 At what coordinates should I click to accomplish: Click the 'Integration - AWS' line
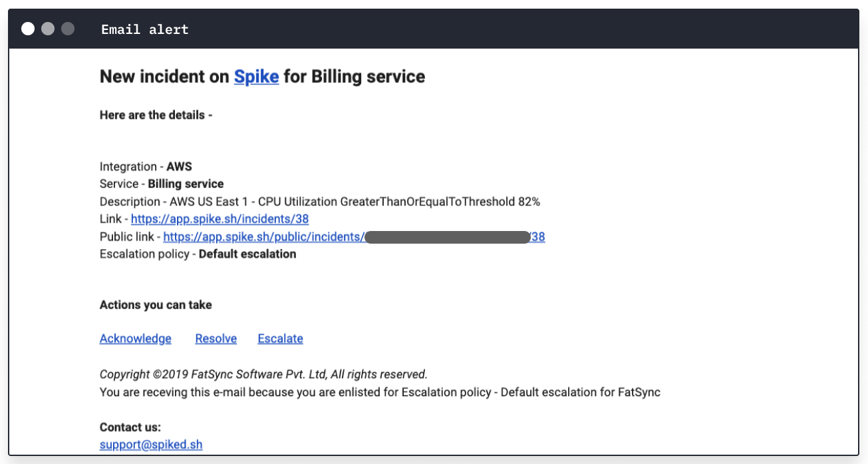(x=146, y=166)
